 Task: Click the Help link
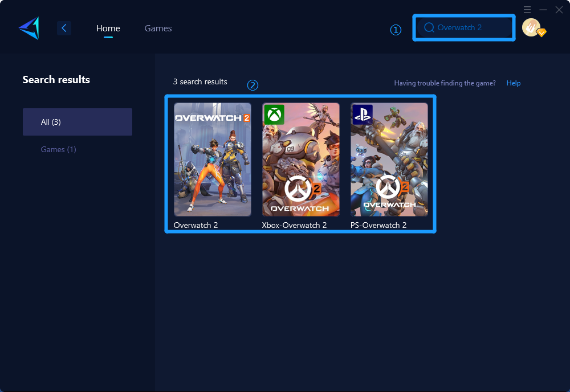(x=514, y=83)
